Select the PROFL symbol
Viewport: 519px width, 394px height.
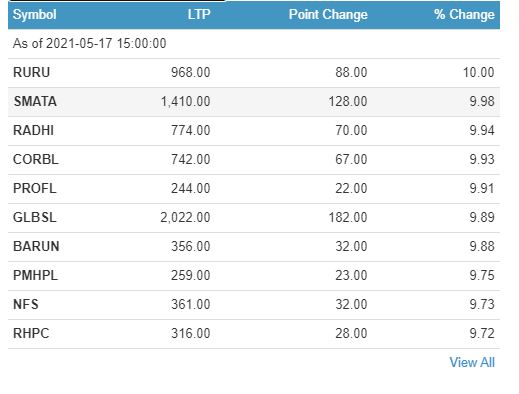35,188
